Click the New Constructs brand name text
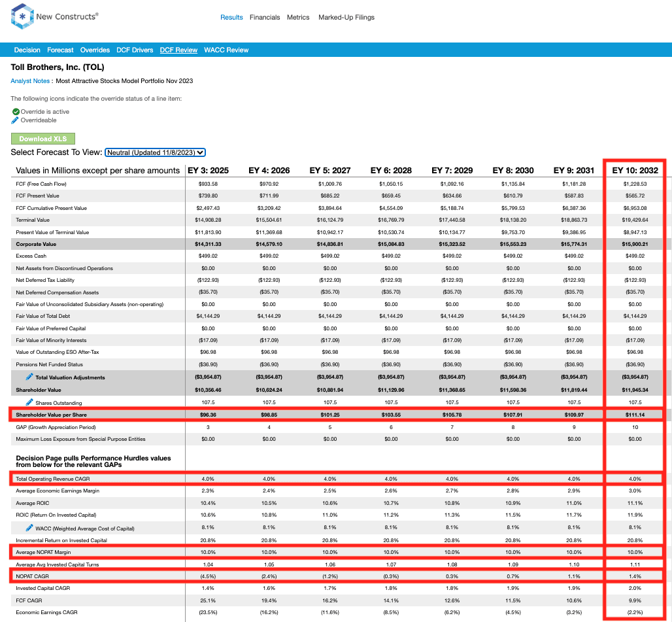672x622 pixels. 67,16
